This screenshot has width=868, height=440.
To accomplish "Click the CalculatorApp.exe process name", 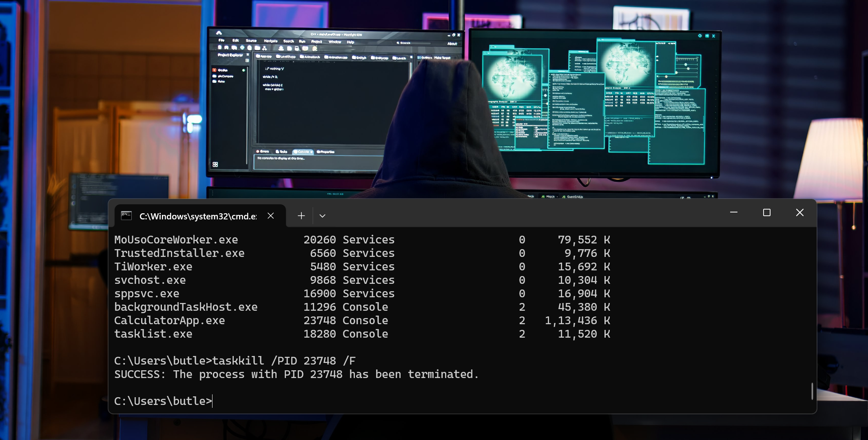I will (x=169, y=321).
